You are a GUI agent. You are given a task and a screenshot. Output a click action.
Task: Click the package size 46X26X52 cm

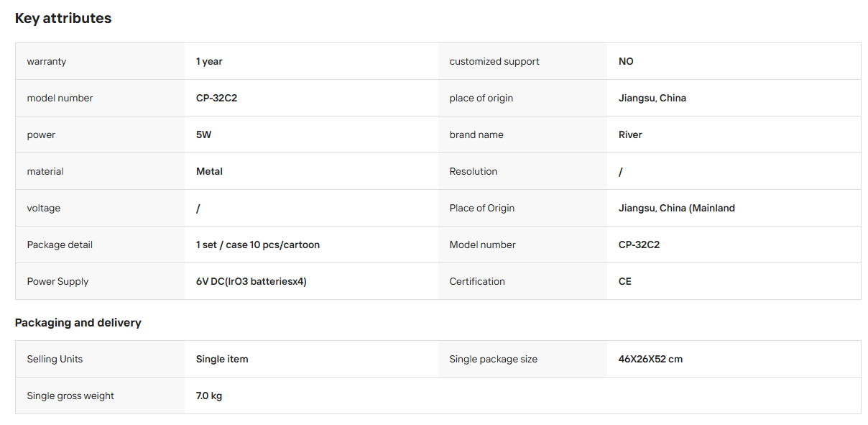(x=650, y=359)
